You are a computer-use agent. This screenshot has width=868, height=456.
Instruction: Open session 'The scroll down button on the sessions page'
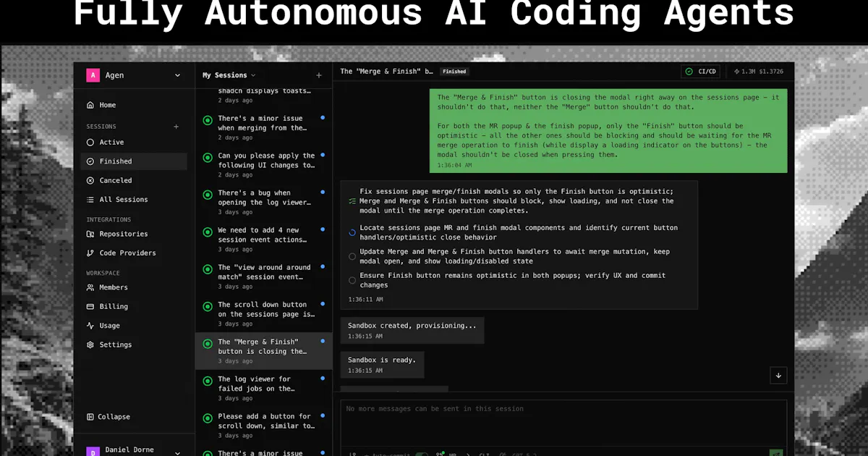[263, 313]
